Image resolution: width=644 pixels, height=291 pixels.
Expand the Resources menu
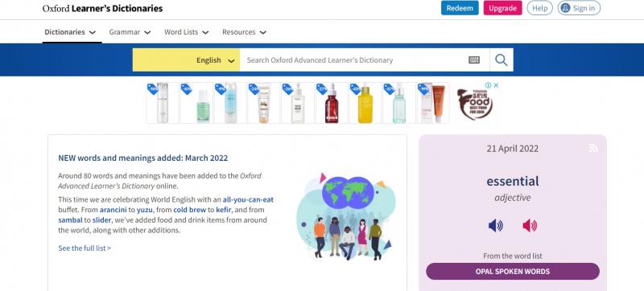[x=245, y=32]
